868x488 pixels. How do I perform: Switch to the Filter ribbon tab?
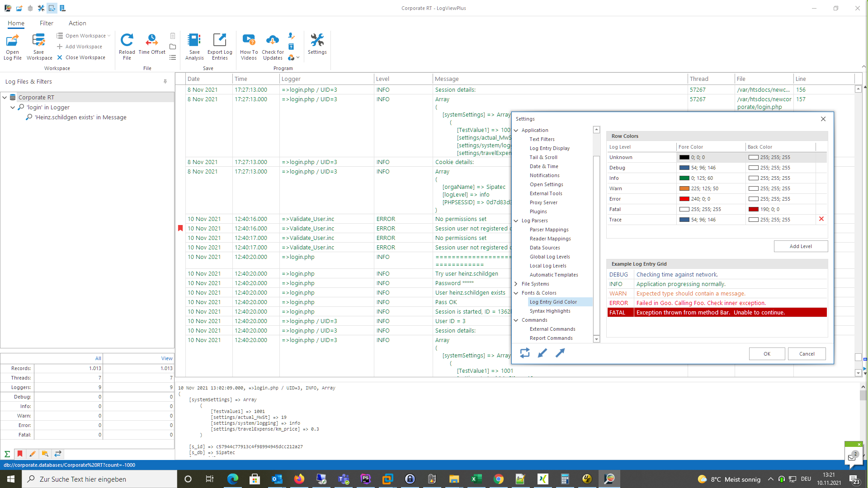(46, 23)
